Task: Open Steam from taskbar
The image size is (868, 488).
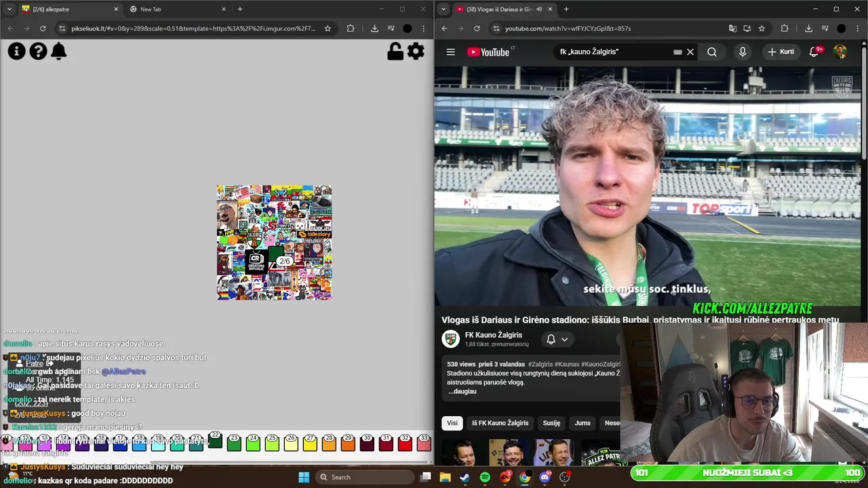Action: click(x=465, y=477)
